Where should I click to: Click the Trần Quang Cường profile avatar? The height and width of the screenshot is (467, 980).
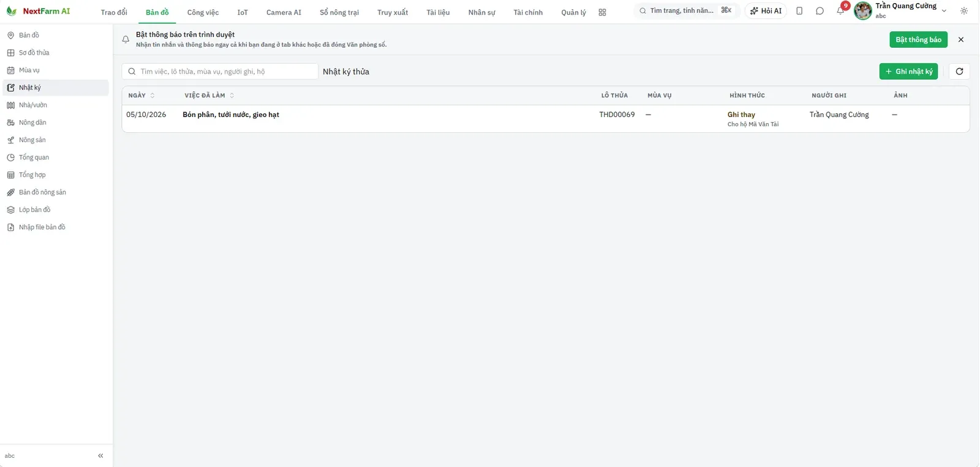point(863,11)
